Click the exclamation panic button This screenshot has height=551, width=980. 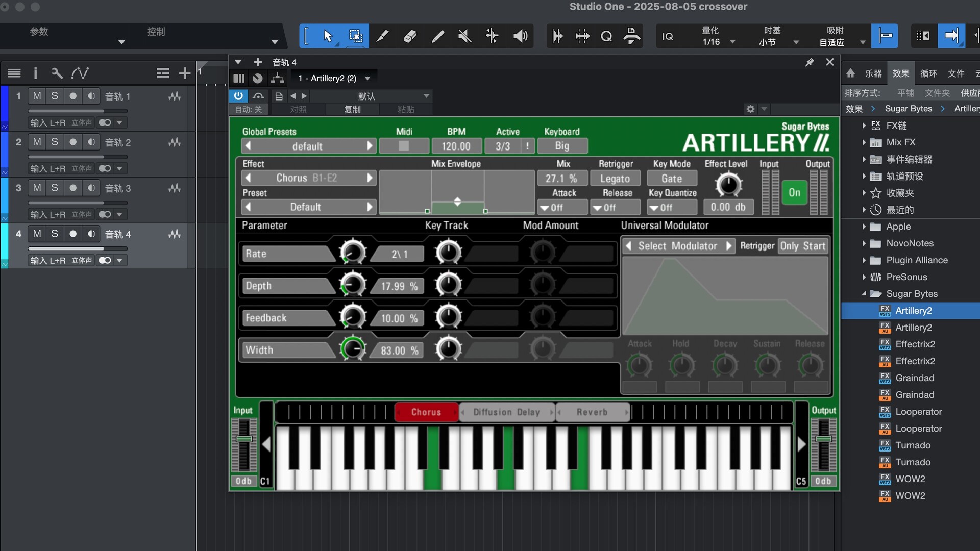point(527,146)
